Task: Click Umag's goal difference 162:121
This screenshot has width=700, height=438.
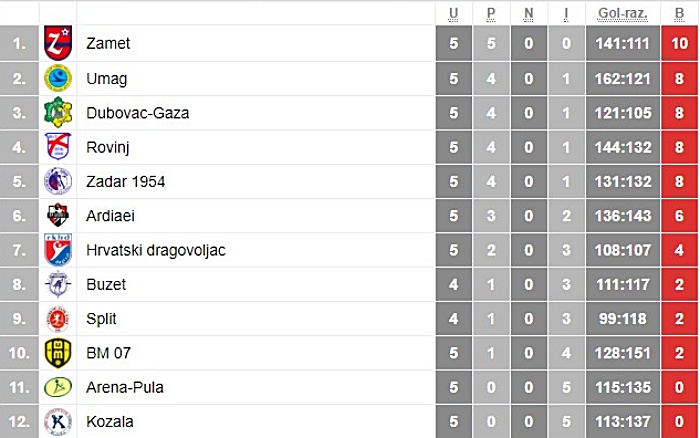Action: pyautogui.click(x=623, y=79)
